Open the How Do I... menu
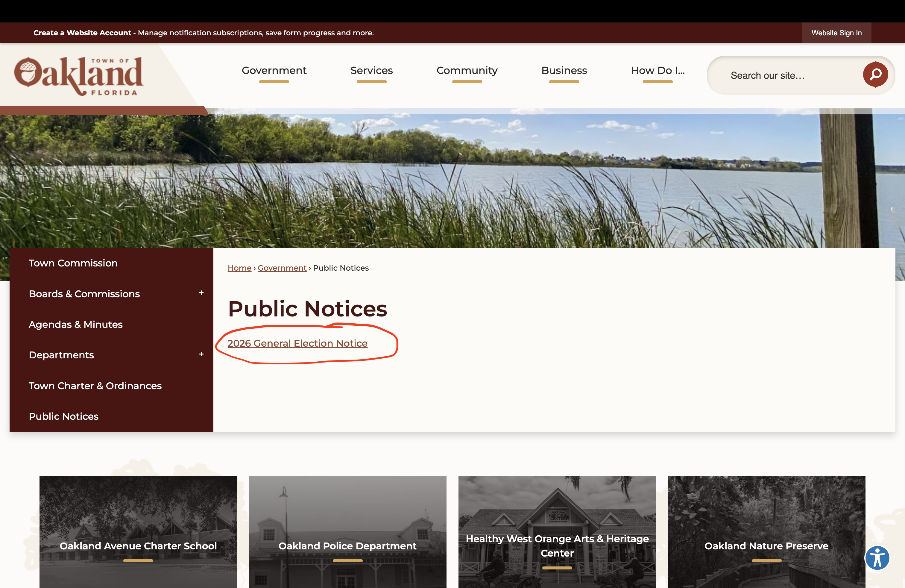This screenshot has width=905, height=588. click(x=657, y=71)
